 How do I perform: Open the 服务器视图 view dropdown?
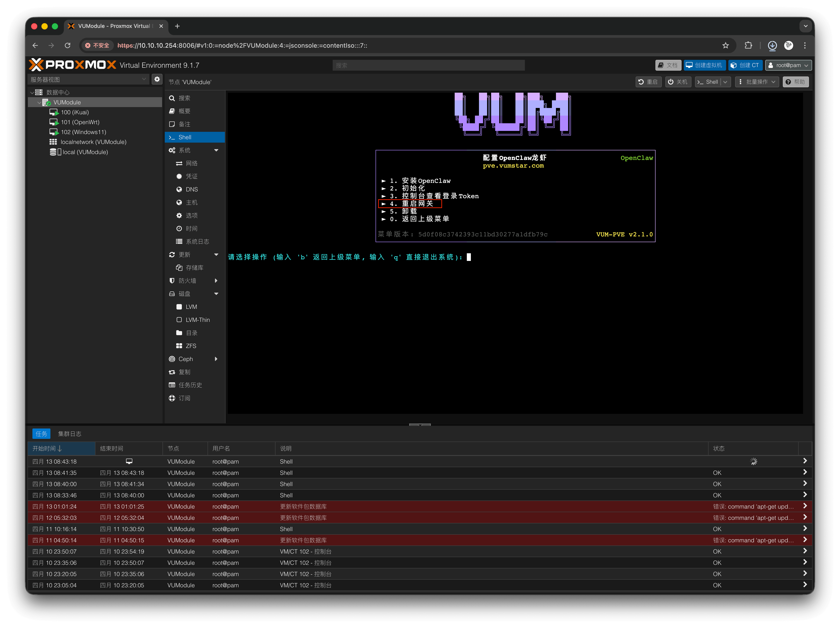pyautogui.click(x=144, y=79)
